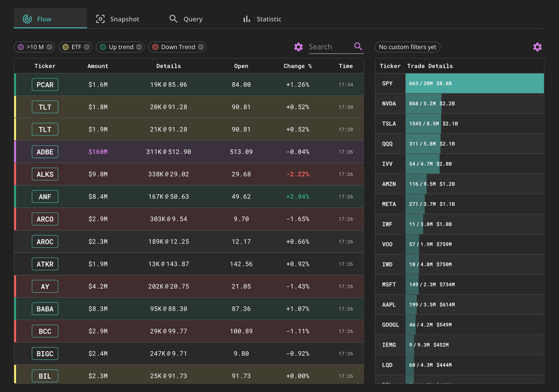
Task: Open the PCAR ticker badge
Action: pyautogui.click(x=45, y=85)
